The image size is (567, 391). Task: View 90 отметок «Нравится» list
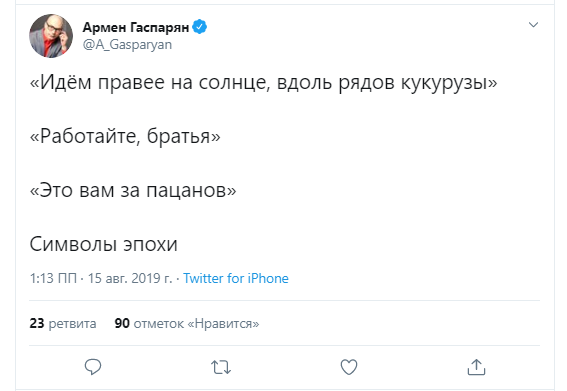tap(187, 323)
